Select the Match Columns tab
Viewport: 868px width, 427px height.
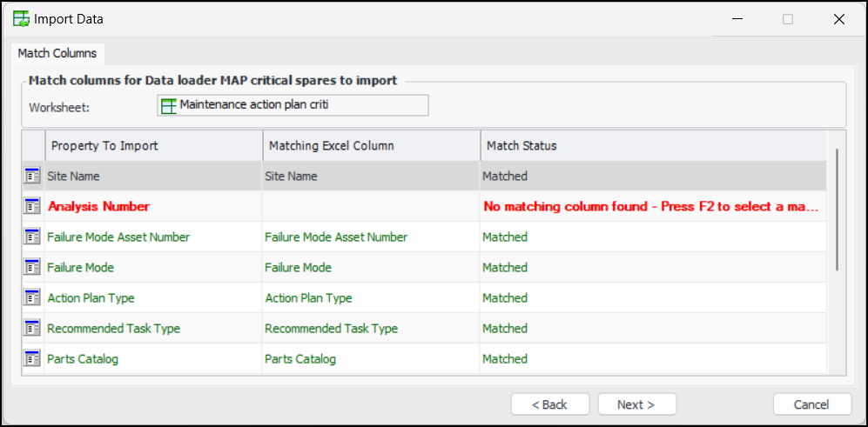pyautogui.click(x=57, y=53)
